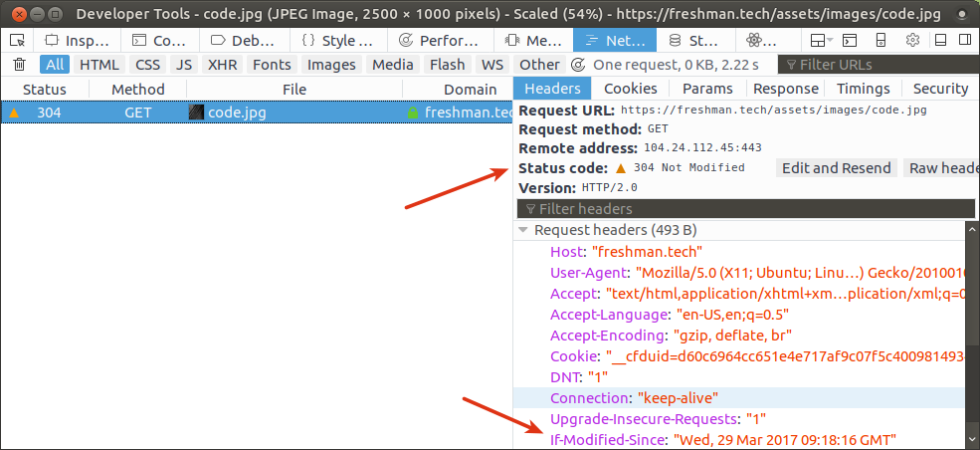
Task: Toggle the Images request filter
Action: click(x=331, y=65)
